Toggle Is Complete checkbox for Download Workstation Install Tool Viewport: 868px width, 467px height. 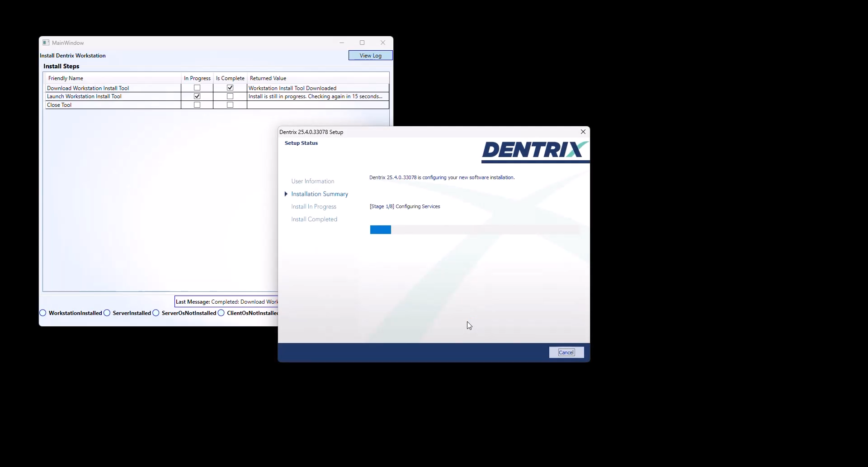click(230, 88)
